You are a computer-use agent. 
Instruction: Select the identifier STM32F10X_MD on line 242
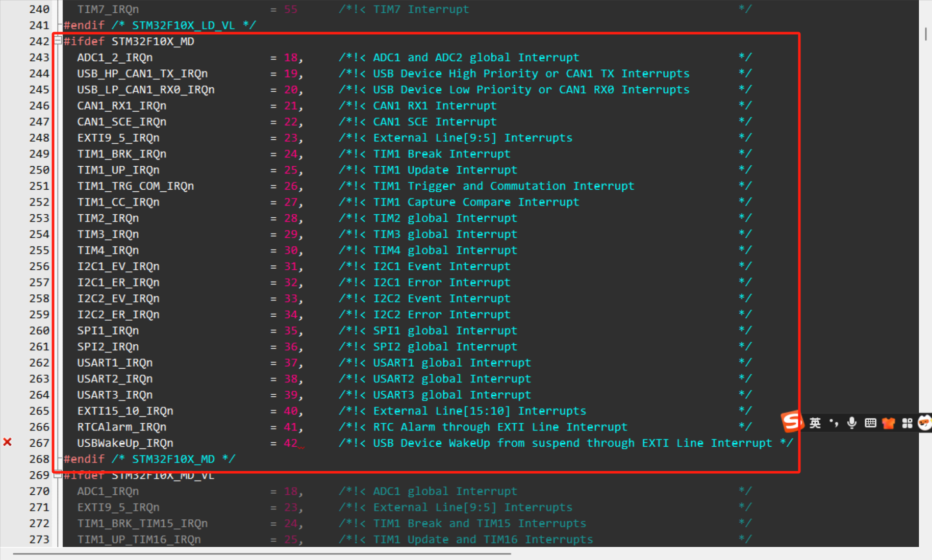[x=153, y=41]
